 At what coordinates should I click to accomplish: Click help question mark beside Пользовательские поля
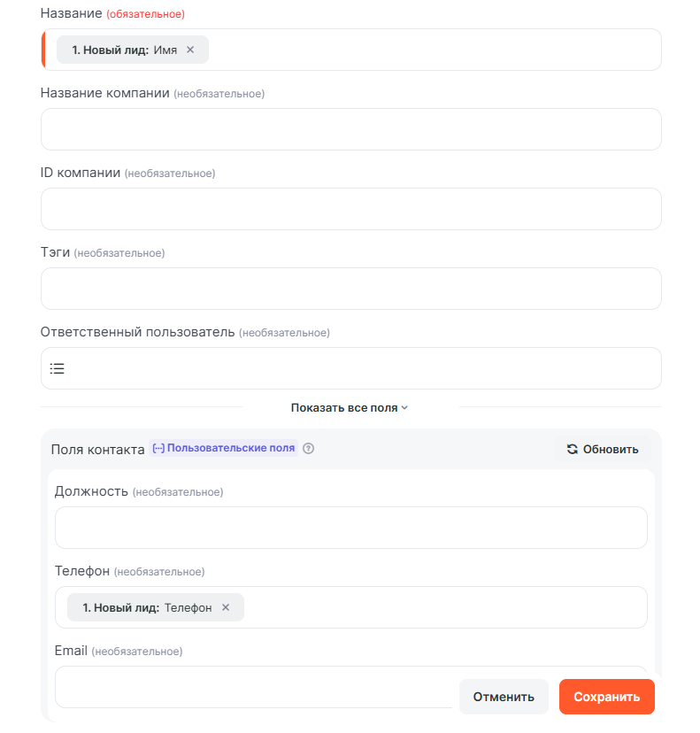[x=309, y=449]
